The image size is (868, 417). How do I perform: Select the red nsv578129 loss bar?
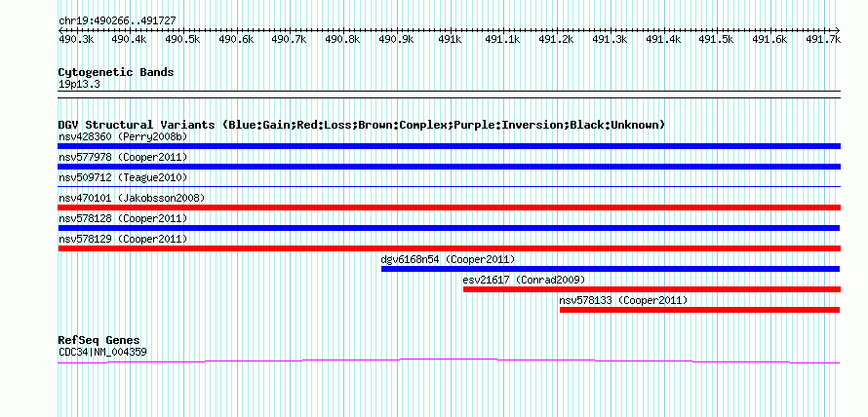(x=449, y=248)
